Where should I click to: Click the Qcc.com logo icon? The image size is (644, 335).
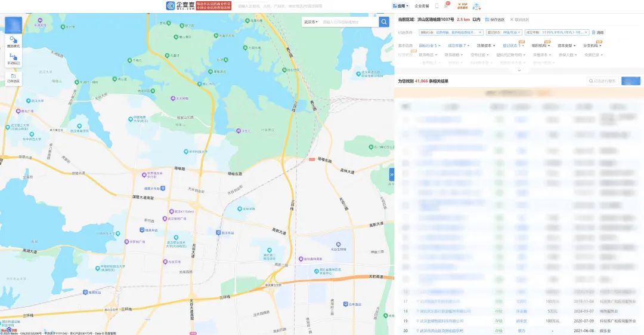pyautogui.click(x=171, y=6)
